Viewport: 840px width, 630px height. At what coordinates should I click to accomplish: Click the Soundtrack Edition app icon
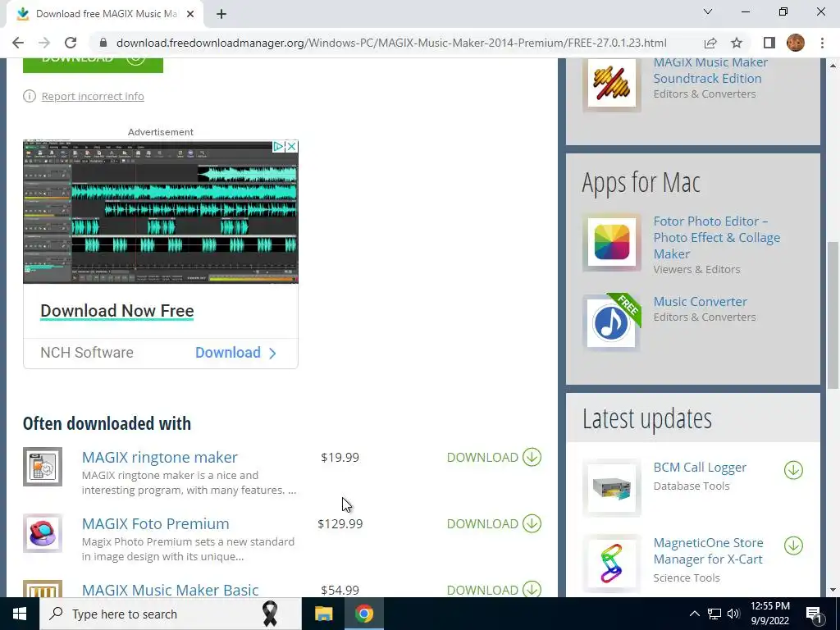tap(612, 83)
